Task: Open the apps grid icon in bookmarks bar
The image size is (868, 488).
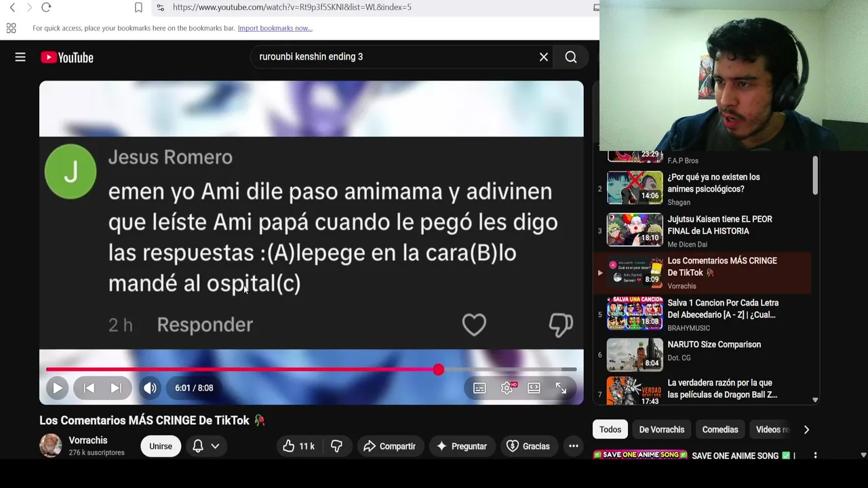Action: tap(11, 28)
